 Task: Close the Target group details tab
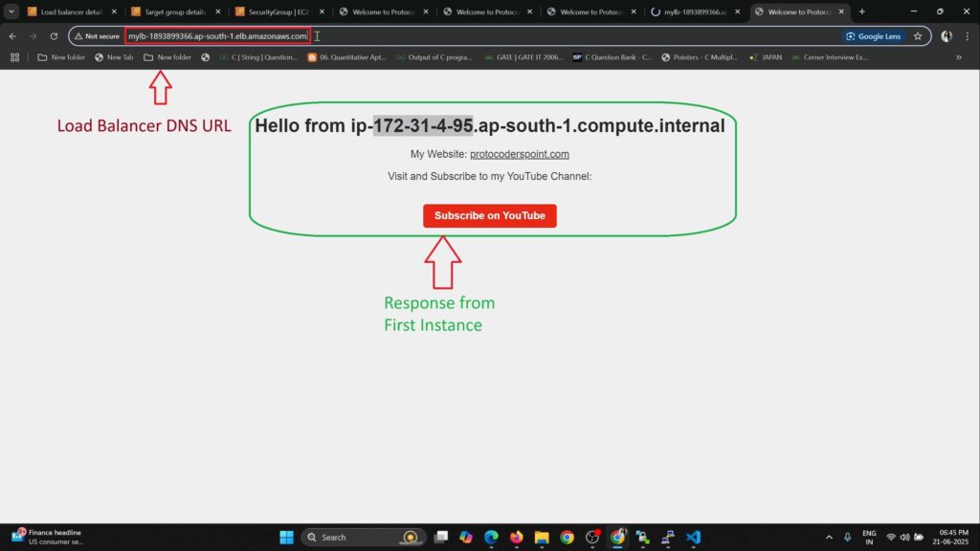(x=217, y=11)
